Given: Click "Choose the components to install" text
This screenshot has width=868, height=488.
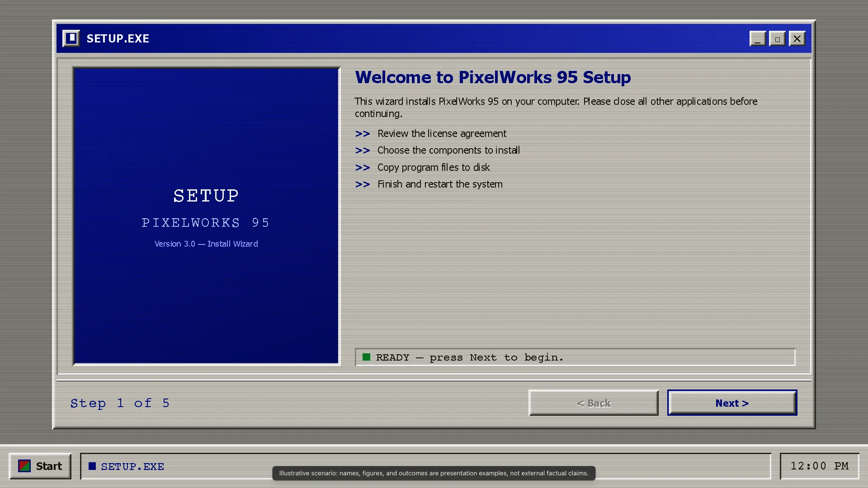Looking at the screenshot, I should 448,150.
